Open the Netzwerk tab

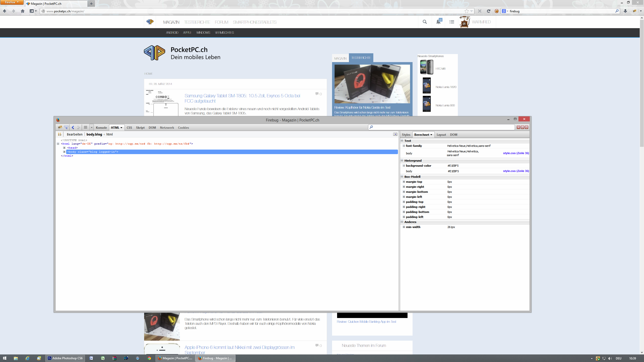[x=167, y=128]
